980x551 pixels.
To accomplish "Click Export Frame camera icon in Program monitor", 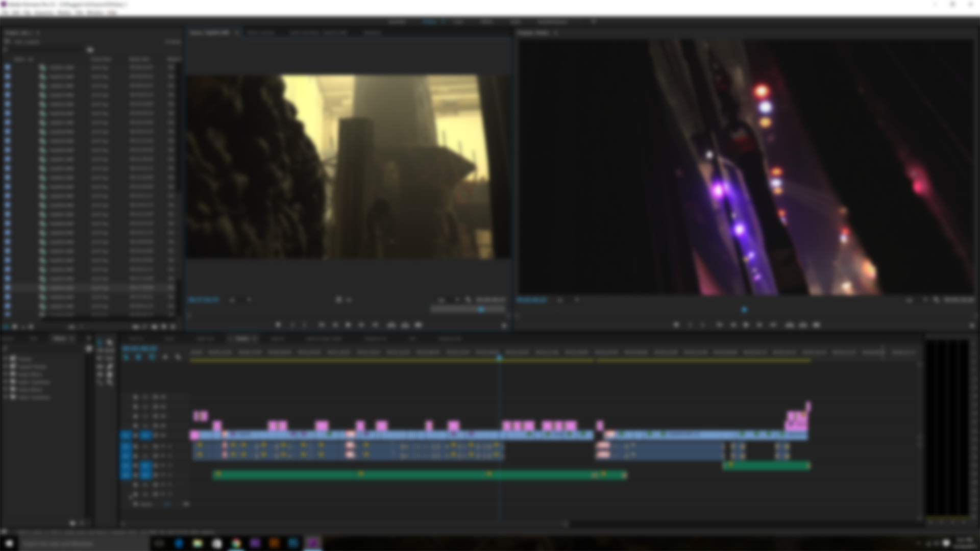I will pos(816,325).
